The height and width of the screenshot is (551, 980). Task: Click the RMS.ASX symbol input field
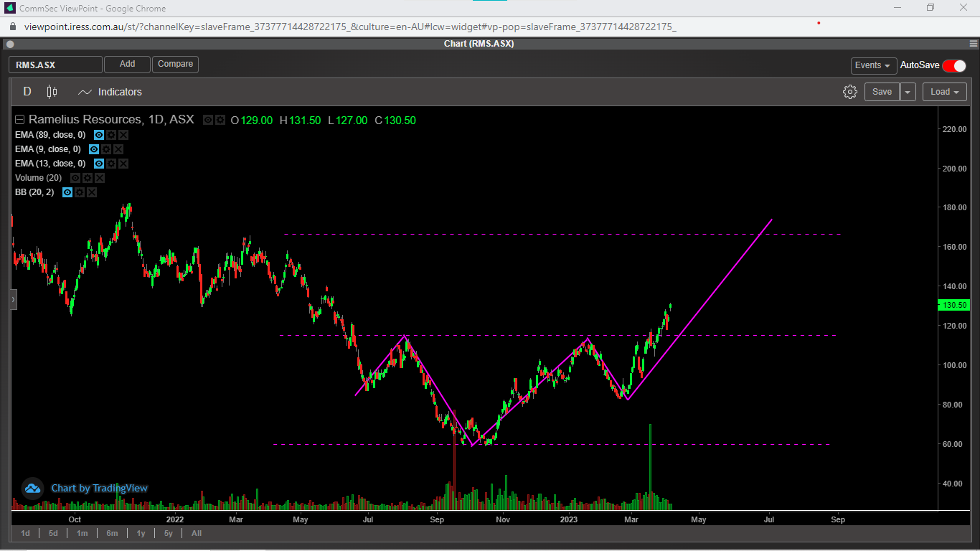tap(55, 65)
